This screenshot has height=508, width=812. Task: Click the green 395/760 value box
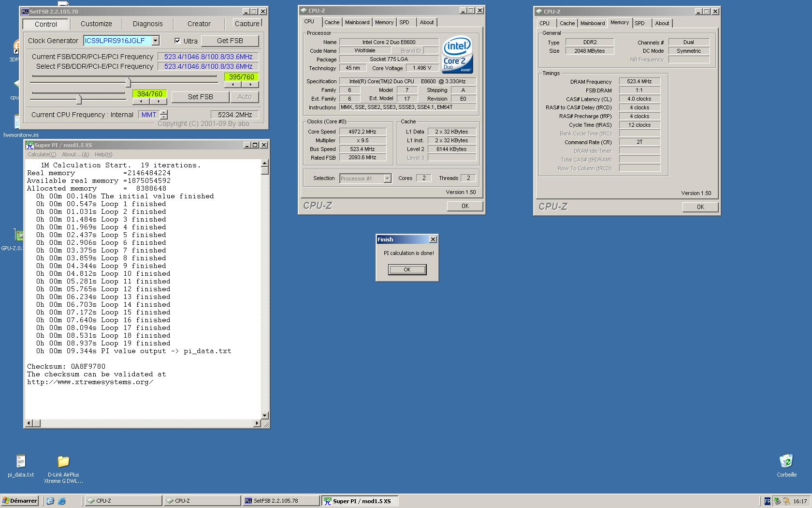(242, 77)
